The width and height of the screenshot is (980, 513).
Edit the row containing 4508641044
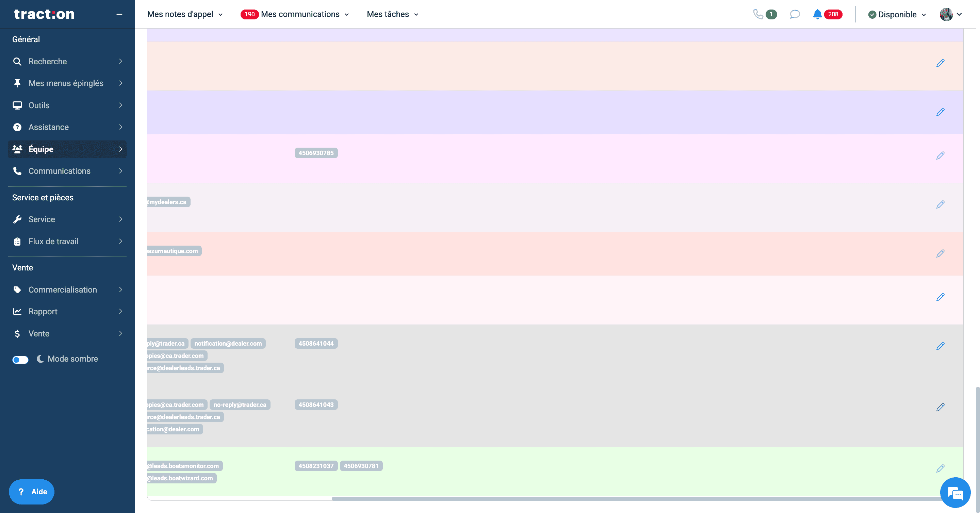pos(940,346)
